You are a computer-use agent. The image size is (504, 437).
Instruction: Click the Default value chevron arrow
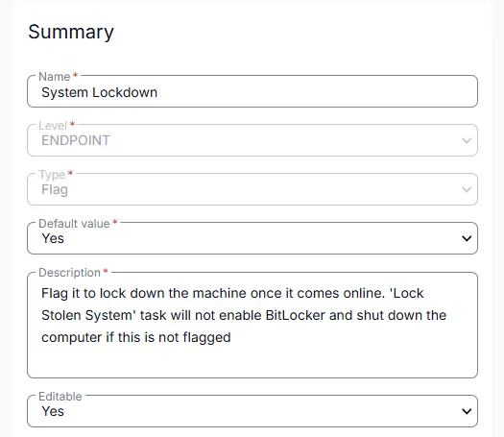(467, 238)
